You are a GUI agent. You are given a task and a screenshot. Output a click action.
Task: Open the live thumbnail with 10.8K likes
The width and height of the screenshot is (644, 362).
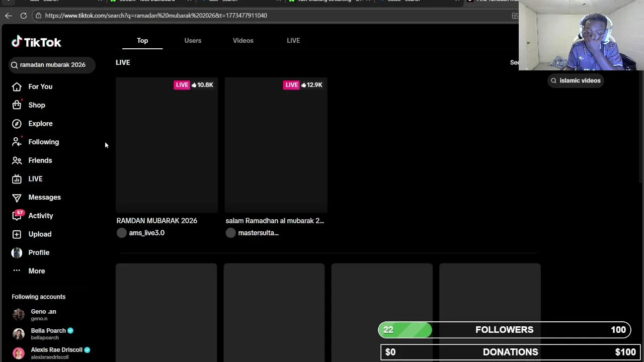167,145
